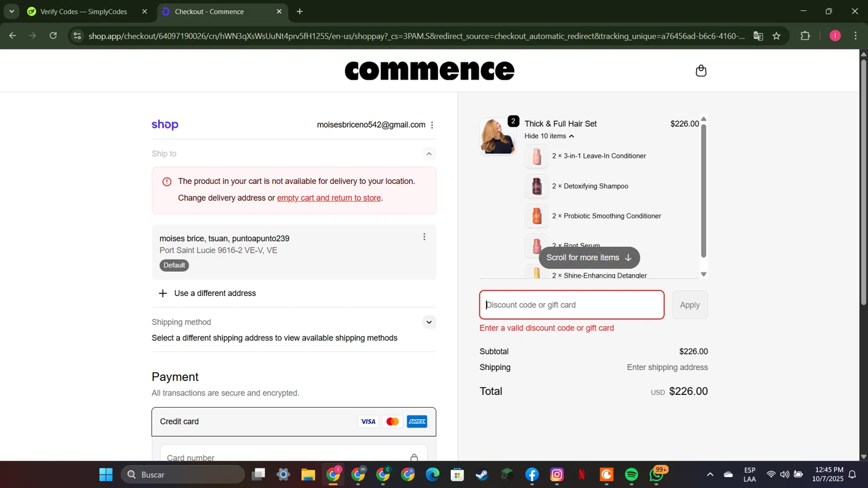The image size is (868, 488).
Task: Open Spotify from the taskbar
Action: pyautogui.click(x=631, y=475)
